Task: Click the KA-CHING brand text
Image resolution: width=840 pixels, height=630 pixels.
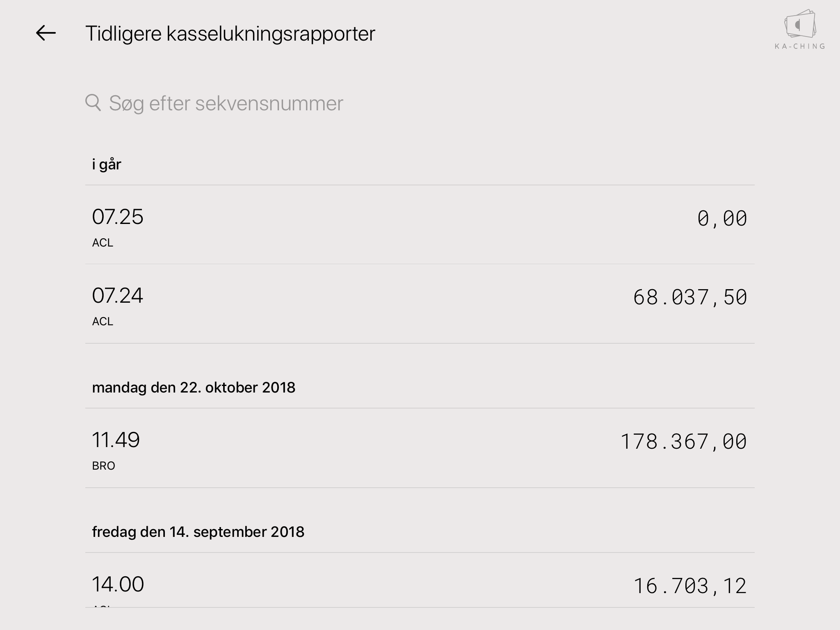Action: click(x=800, y=46)
